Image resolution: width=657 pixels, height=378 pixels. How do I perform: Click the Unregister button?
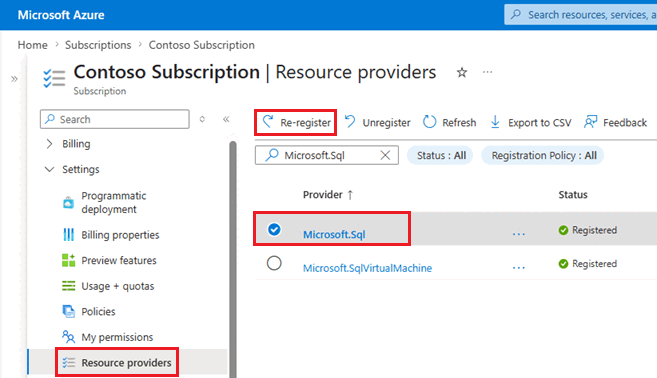tap(378, 122)
